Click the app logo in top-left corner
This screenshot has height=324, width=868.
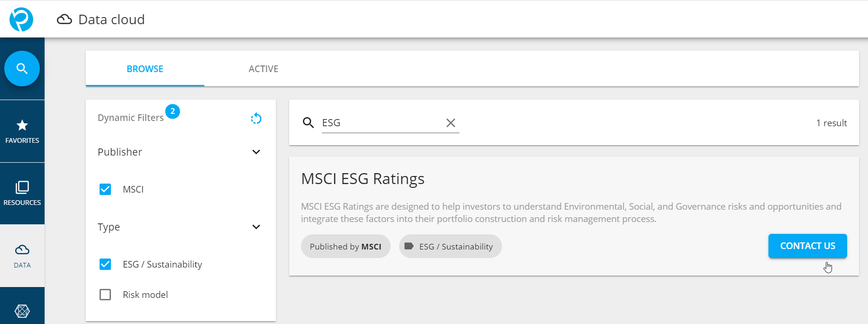point(21,19)
